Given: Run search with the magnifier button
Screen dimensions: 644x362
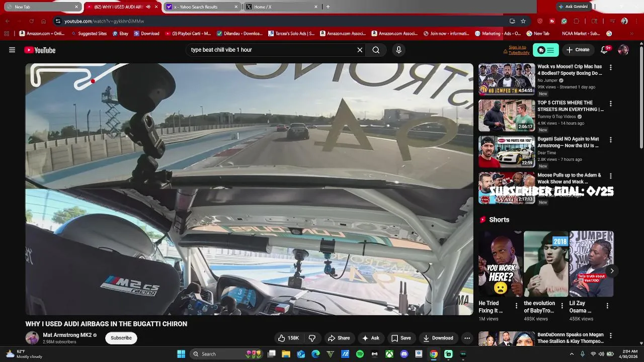Looking at the screenshot, I should coord(376,50).
